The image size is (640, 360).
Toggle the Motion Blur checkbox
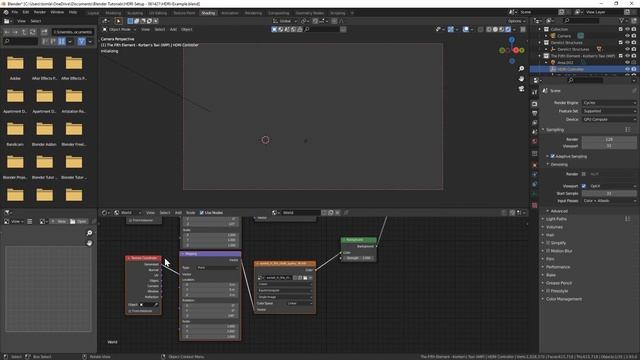pos(548,251)
